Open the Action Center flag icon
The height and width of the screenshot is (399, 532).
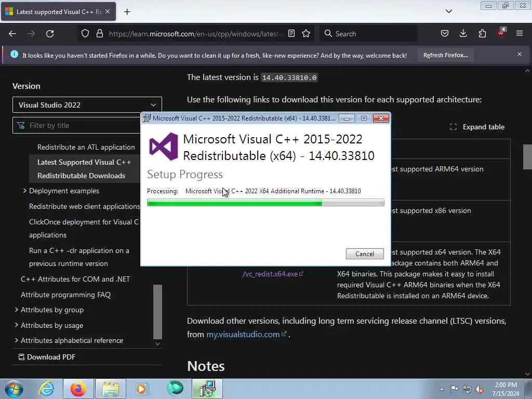454,389
